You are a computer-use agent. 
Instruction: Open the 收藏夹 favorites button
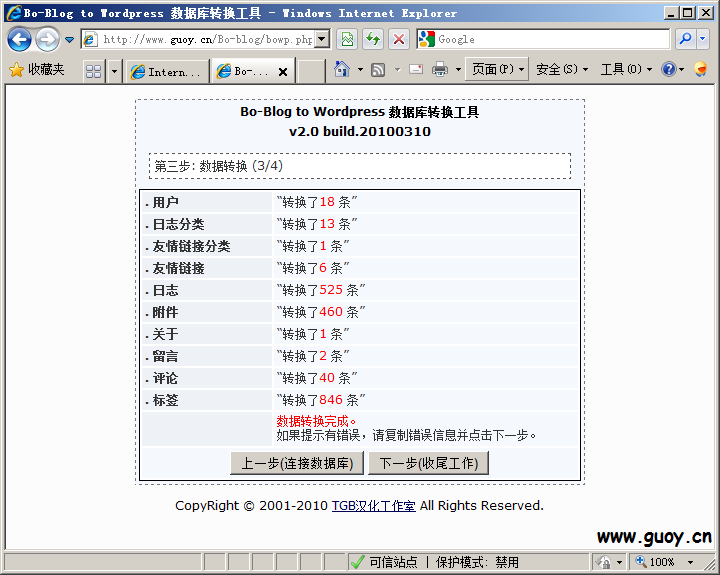37,70
